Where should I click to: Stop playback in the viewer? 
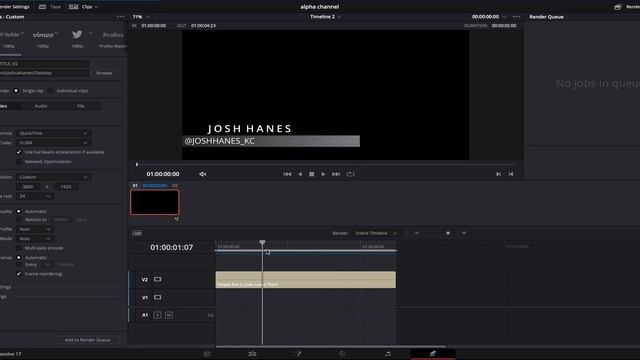tap(311, 174)
